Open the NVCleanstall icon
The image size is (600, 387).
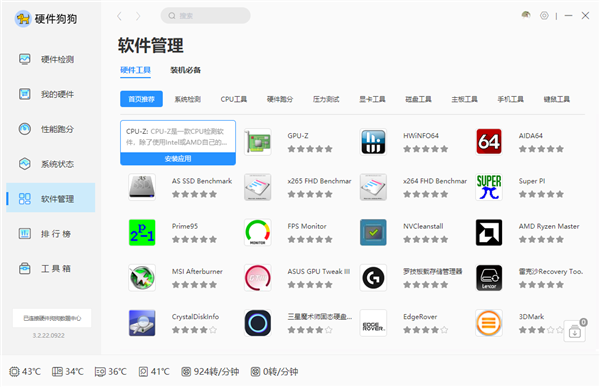point(373,232)
